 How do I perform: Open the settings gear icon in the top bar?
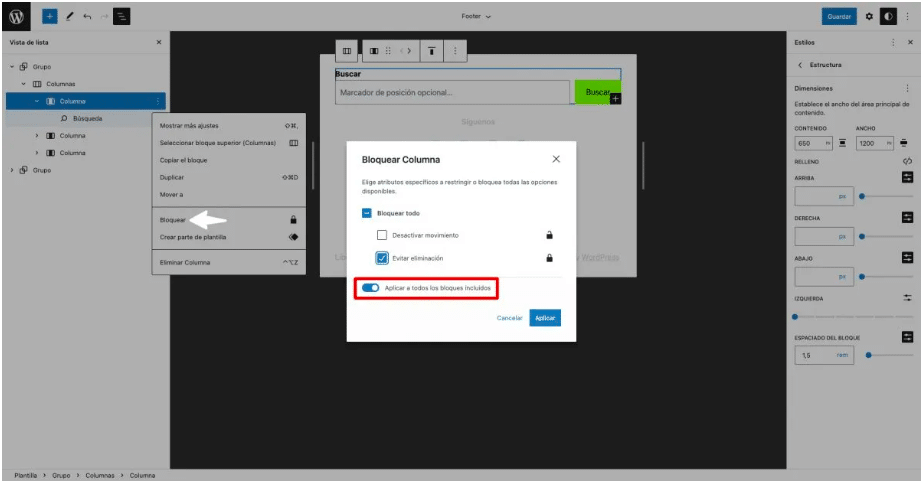click(x=869, y=16)
